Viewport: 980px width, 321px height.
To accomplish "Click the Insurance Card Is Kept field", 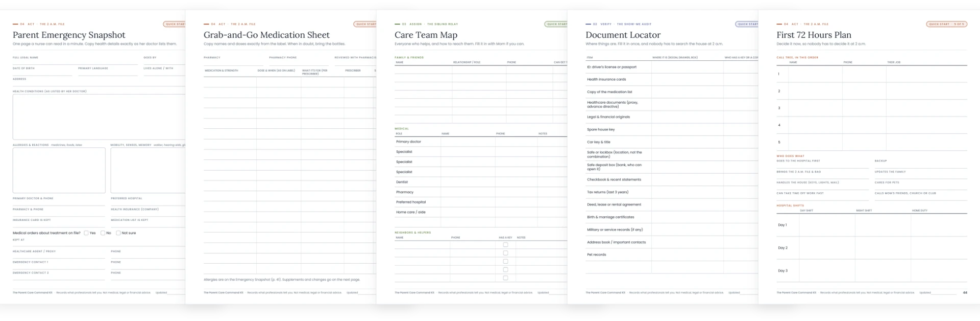I will pos(59,223).
